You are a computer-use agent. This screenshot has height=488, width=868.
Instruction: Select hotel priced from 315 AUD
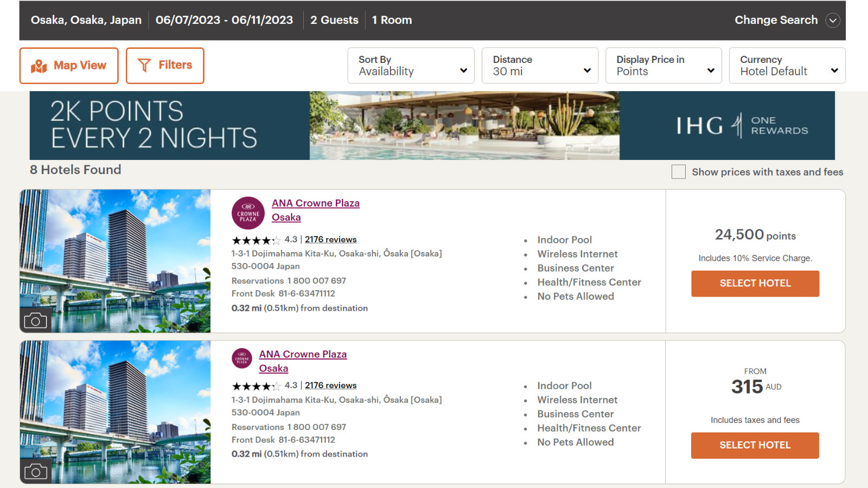pos(755,445)
